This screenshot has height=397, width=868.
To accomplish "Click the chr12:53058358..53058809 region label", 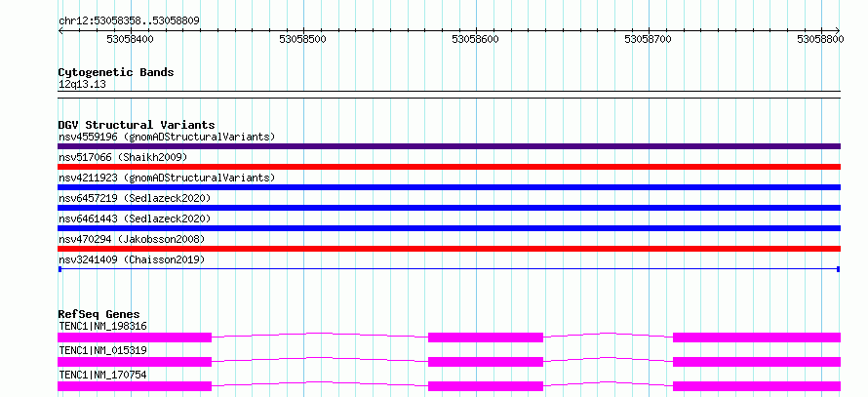I will tap(129, 21).
